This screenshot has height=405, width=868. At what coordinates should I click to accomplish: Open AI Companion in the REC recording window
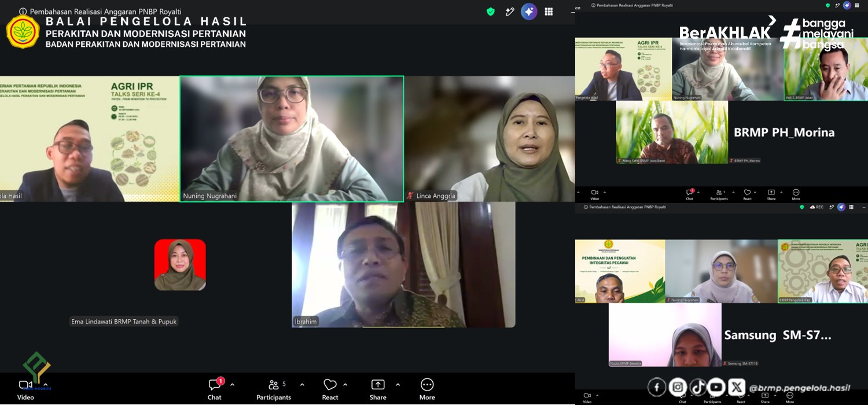(x=841, y=207)
